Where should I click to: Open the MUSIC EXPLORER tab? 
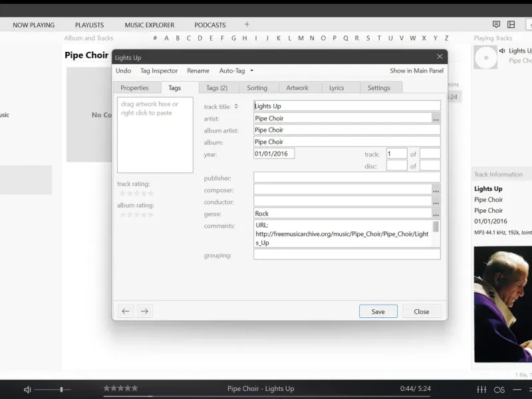[x=150, y=25]
